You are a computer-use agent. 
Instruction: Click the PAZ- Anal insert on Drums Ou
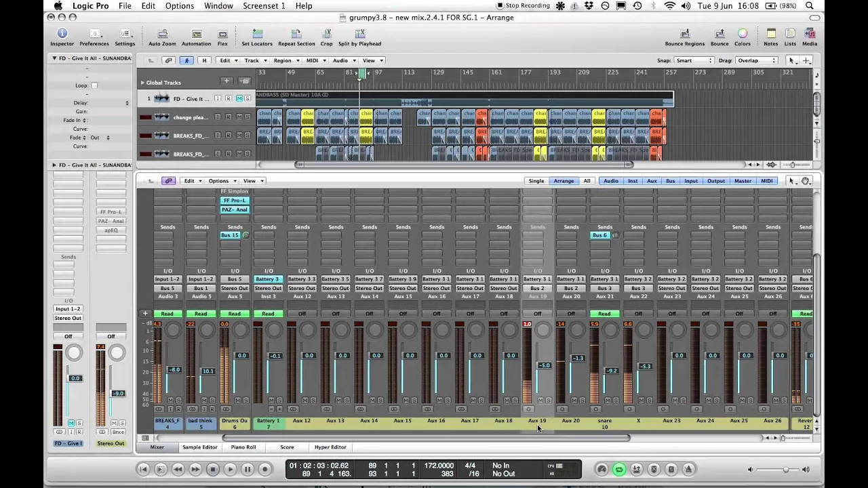[x=235, y=209]
